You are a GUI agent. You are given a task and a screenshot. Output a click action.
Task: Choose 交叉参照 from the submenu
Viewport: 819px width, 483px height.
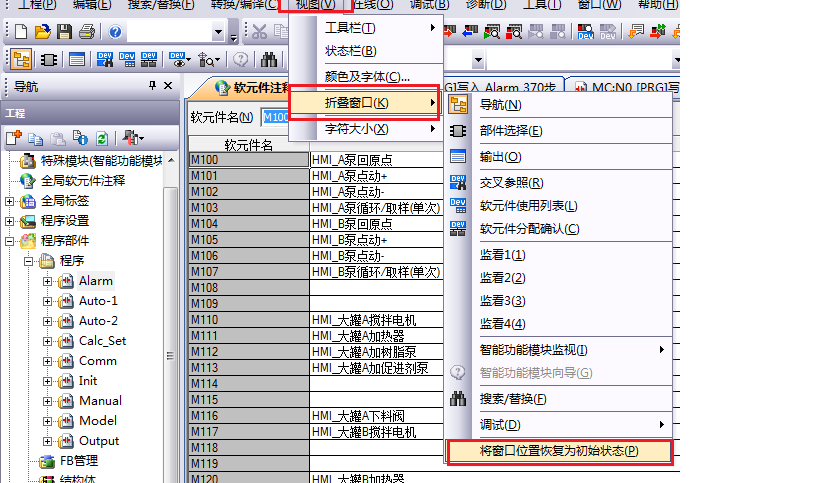511,183
